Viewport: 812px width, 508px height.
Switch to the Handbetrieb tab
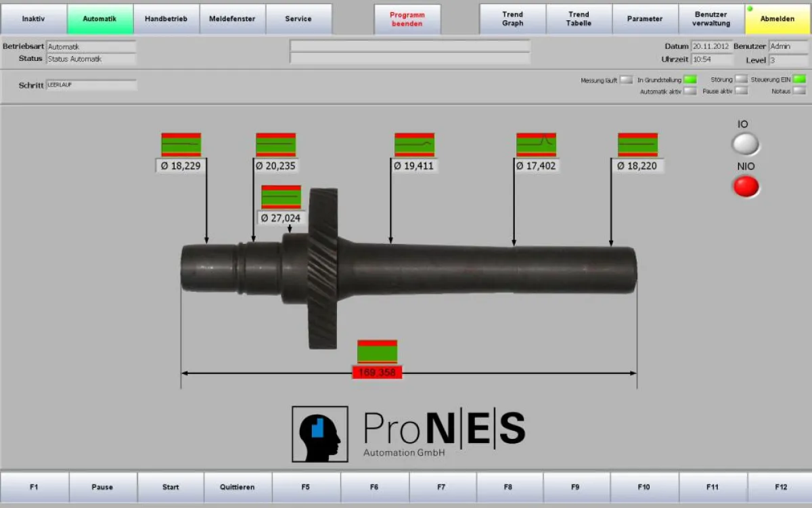(x=166, y=18)
